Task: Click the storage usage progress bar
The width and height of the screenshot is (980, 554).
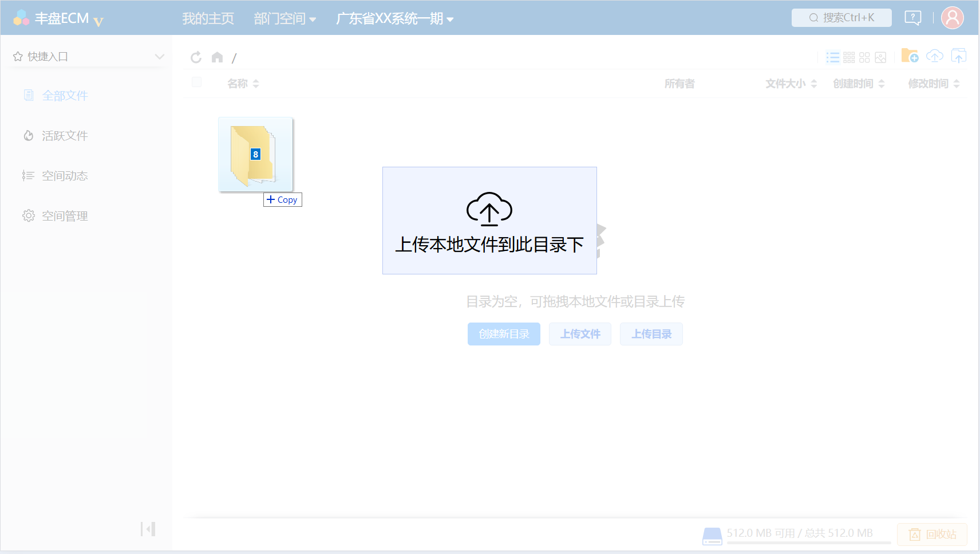Action: [x=809, y=543]
